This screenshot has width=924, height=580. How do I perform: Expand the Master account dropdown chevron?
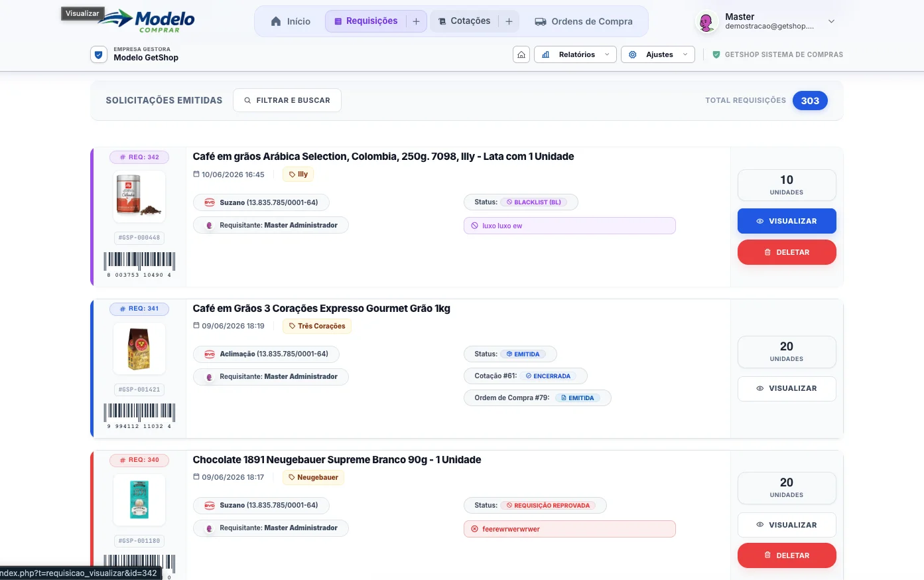[831, 21]
